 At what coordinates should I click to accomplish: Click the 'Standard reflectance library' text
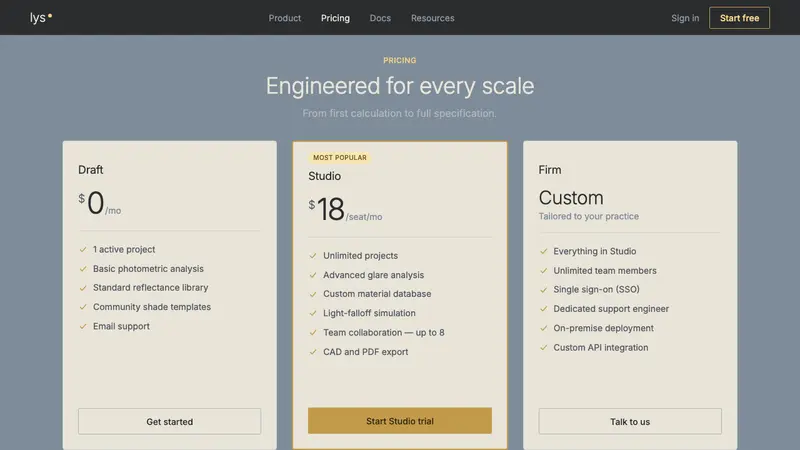click(151, 288)
